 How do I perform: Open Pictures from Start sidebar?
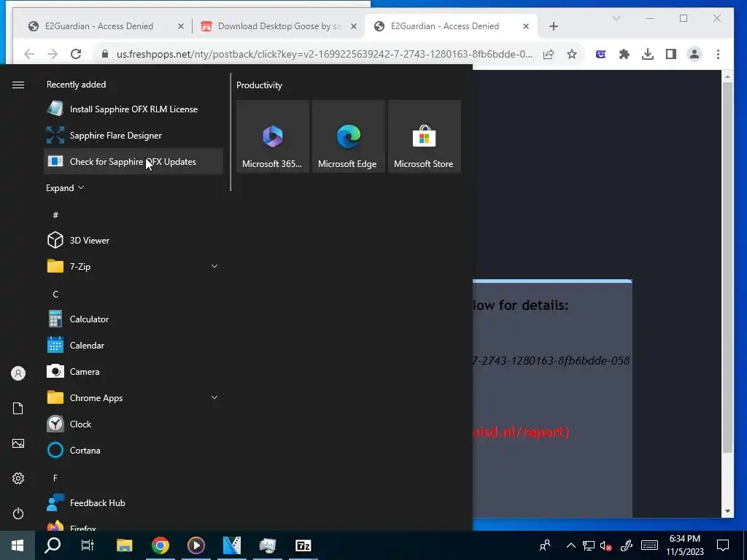click(x=18, y=443)
